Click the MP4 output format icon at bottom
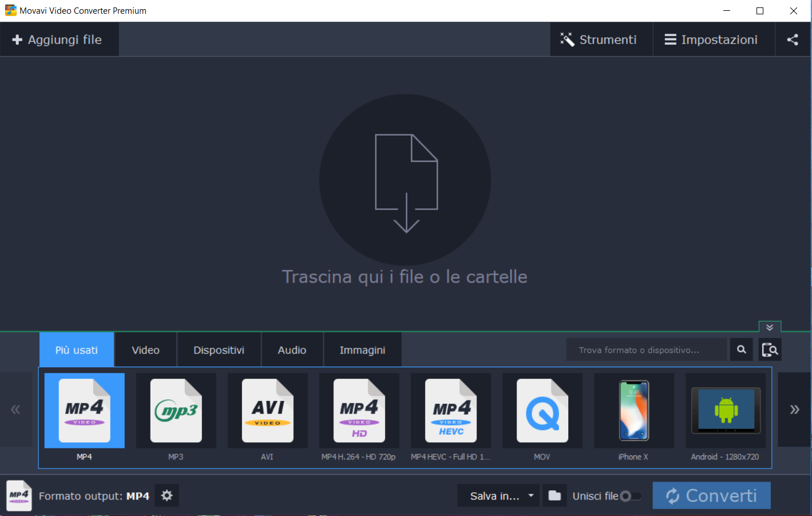 [19, 495]
